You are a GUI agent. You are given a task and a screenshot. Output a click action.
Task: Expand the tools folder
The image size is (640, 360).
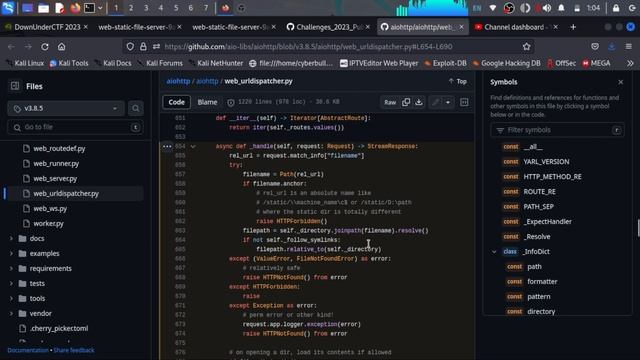pos(11,298)
